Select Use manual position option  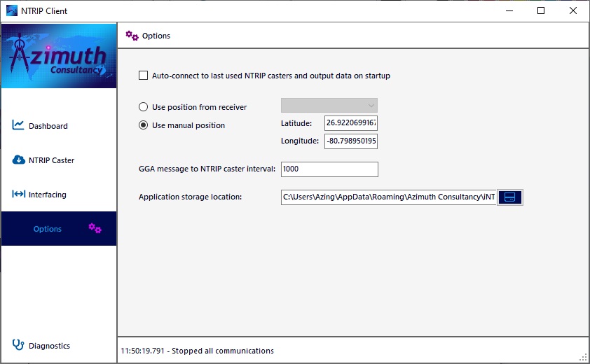click(x=144, y=125)
